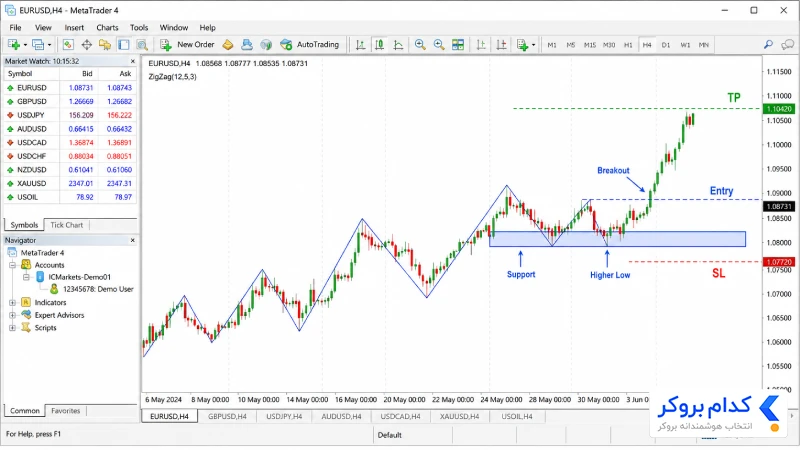Select the H4 timeframe

[647, 45]
